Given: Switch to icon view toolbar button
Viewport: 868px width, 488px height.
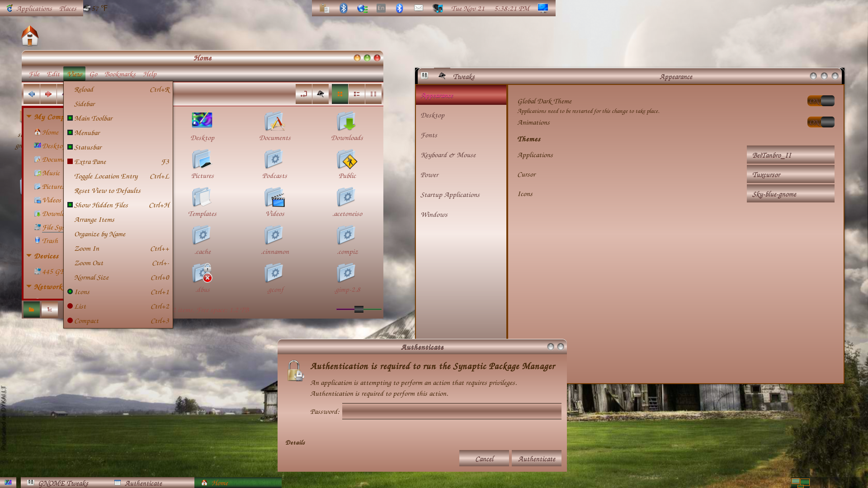Looking at the screenshot, I should (340, 94).
